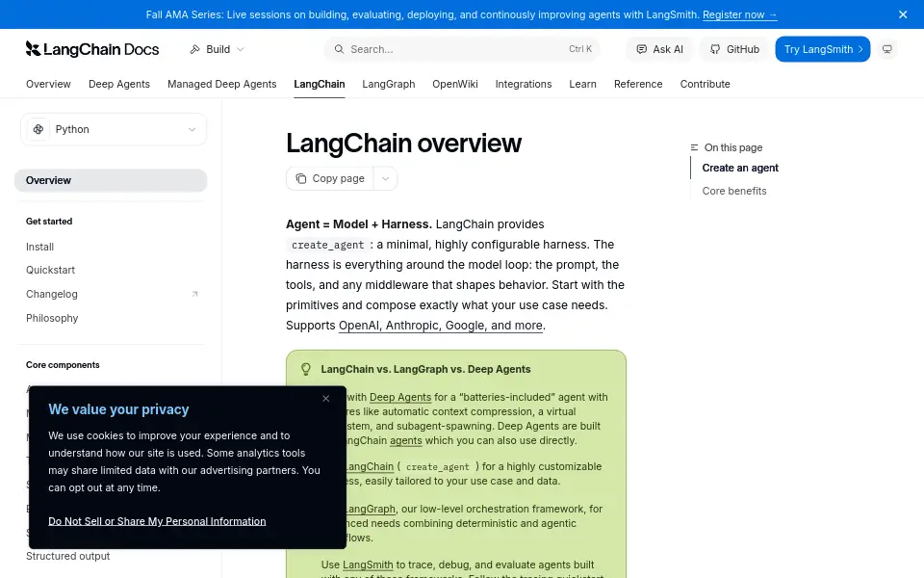The height and width of the screenshot is (578, 924).
Task: Open the GitHub repository link
Action: pyautogui.click(x=734, y=49)
